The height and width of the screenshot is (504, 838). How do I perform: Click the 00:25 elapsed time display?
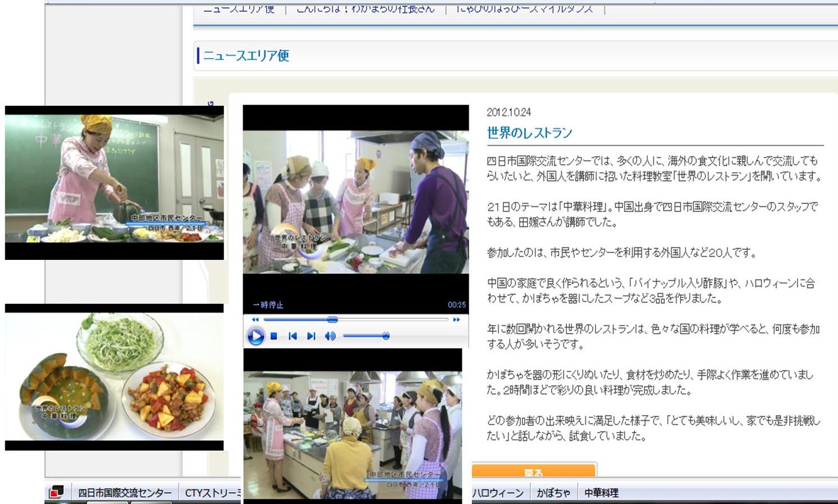pos(457,305)
